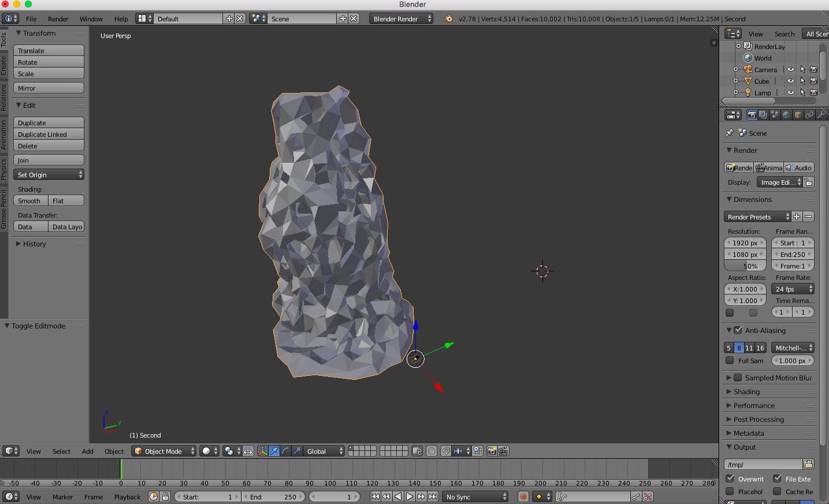Open the Blender Render engine dropdown
The image size is (829, 504).
coord(401,18)
